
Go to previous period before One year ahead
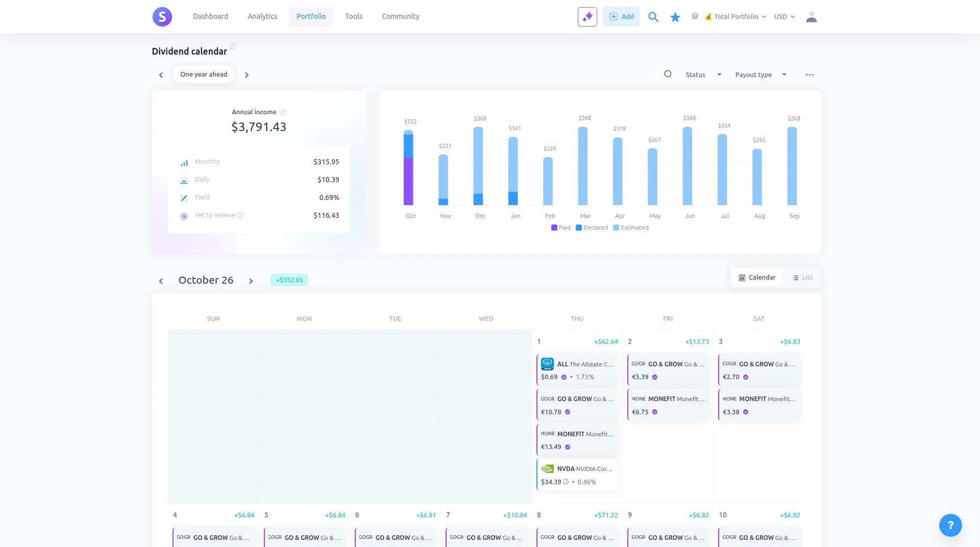click(x=161, y=75)
